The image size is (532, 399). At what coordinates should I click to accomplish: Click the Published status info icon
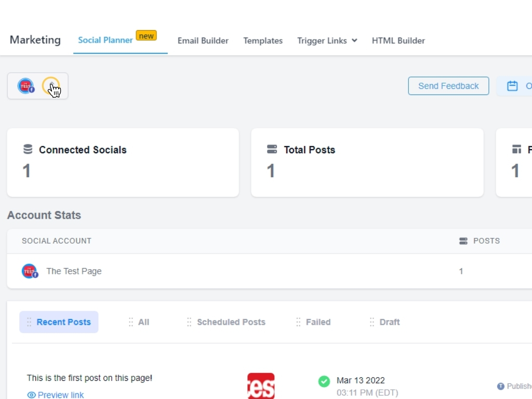500,386
